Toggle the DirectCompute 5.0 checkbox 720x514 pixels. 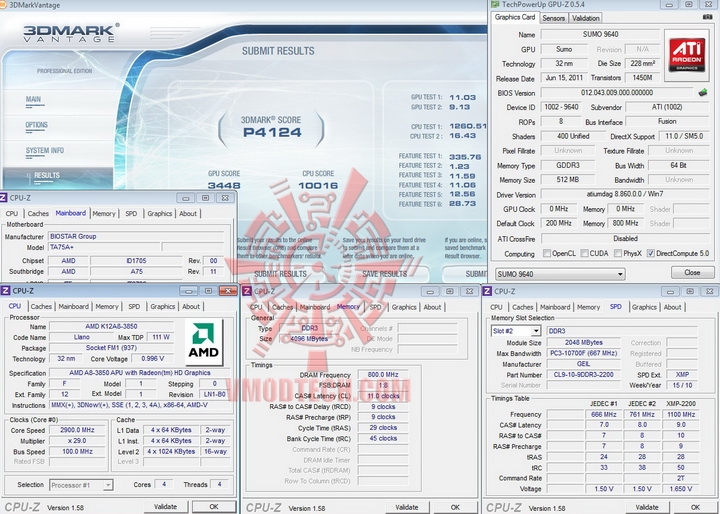point(651,253)
